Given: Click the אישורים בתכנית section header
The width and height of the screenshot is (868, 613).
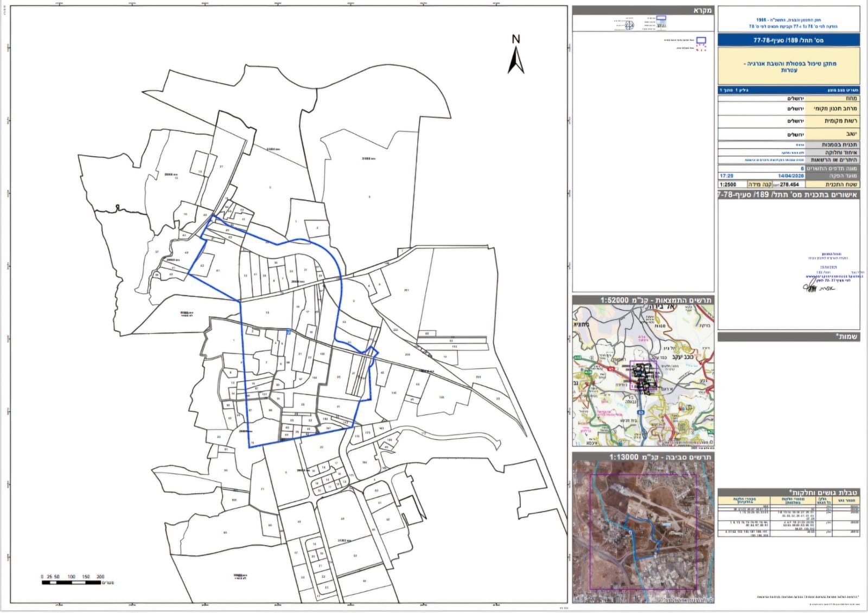Looking at the screenshot, I should (789, 194).
